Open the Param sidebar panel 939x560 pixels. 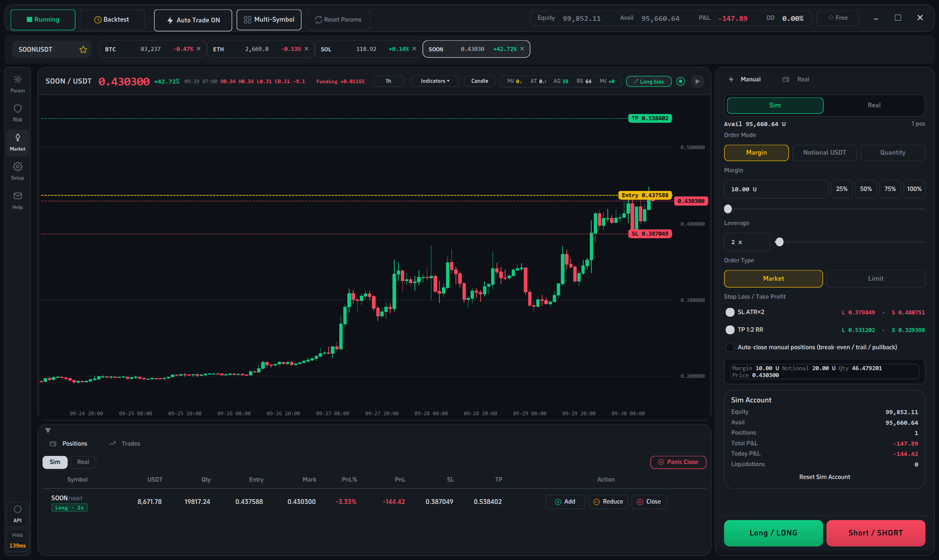[x=17, y=84]
